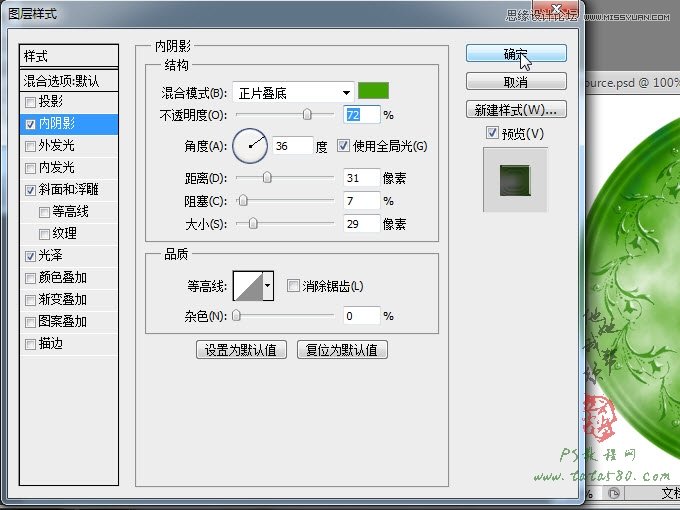This screenshot has height=510, width=680.
Task: Click 复位为默认值 button
Action: click(342, 350)
